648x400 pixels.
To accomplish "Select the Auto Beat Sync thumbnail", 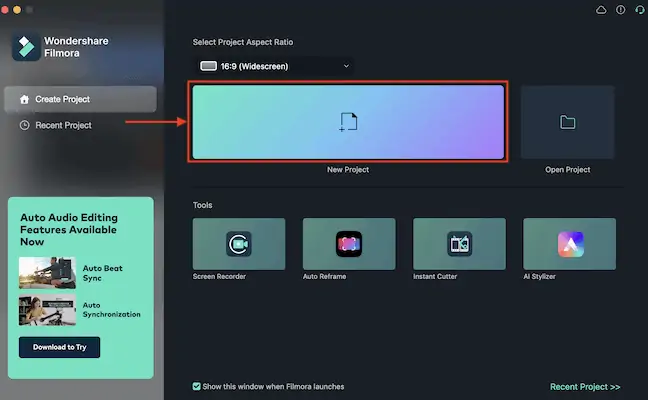I will 47,273.
